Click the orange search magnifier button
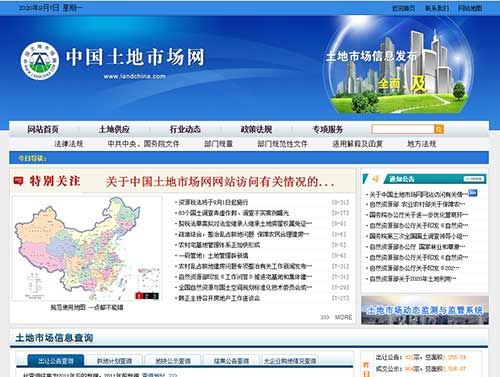The width and height of the screenshot is (500, 377). click(x=439, y=129)
